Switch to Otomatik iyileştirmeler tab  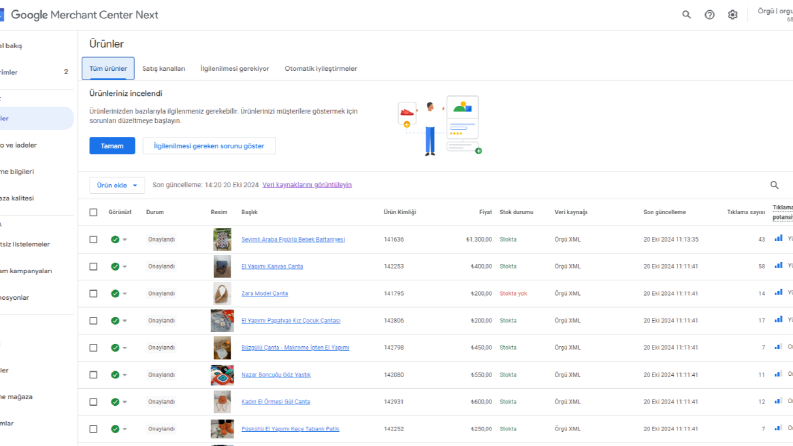(x=321, y=69)
